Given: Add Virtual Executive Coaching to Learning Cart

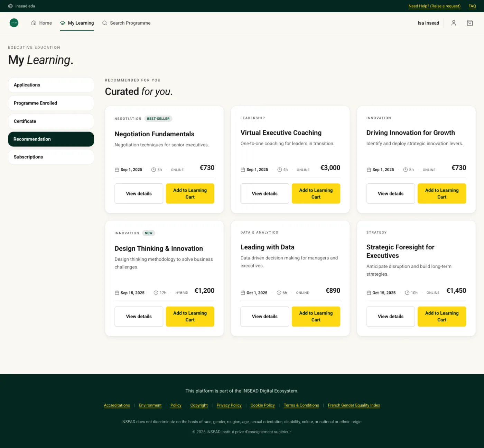Looking at the screenshot, I should click(x=316, y=193).
